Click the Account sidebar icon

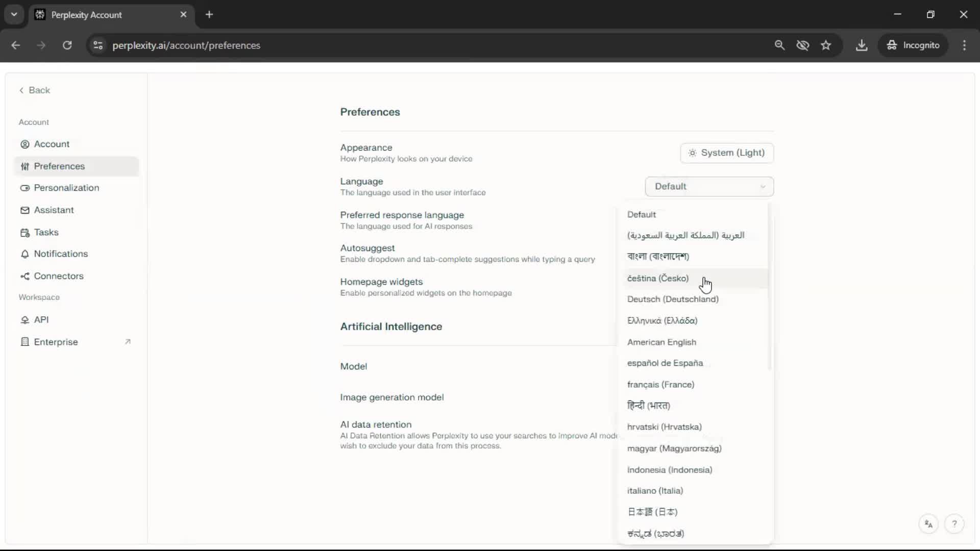(24, 144)
